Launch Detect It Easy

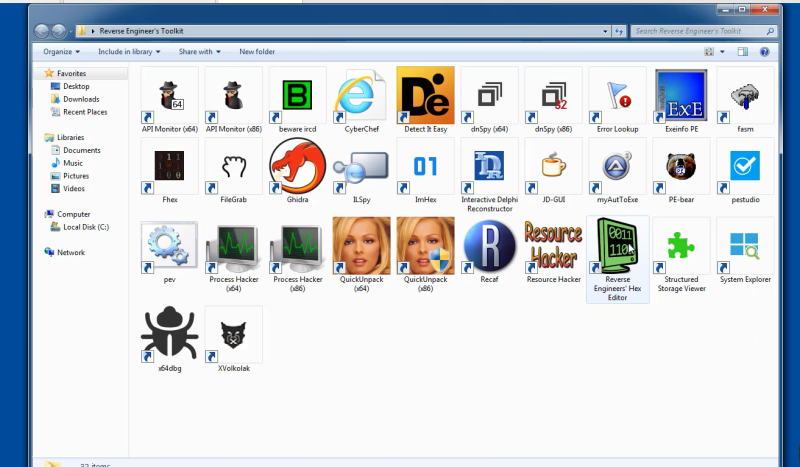tap(425, 95)
